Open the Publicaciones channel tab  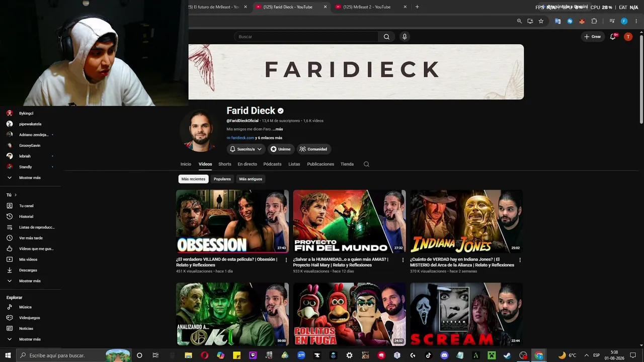pyautogui.click(x=320, y=164)
